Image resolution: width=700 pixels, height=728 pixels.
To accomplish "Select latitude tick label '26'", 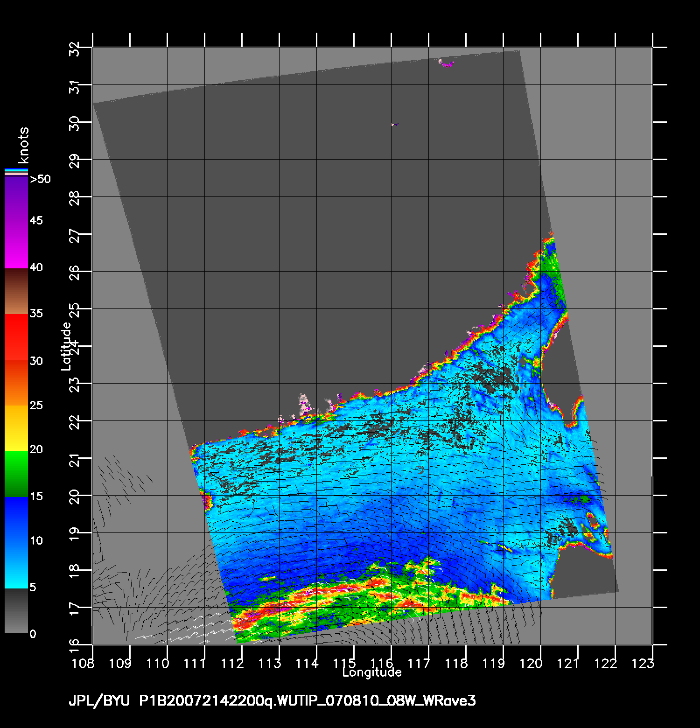I will [x=74, y=273].
